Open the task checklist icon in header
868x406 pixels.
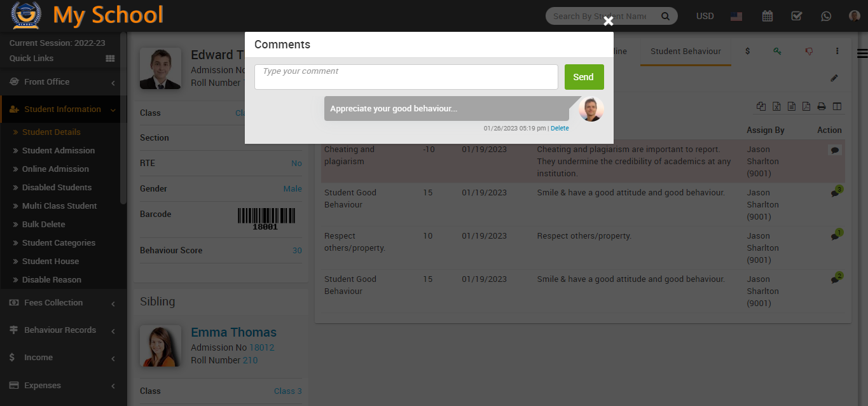coord(796,17)
